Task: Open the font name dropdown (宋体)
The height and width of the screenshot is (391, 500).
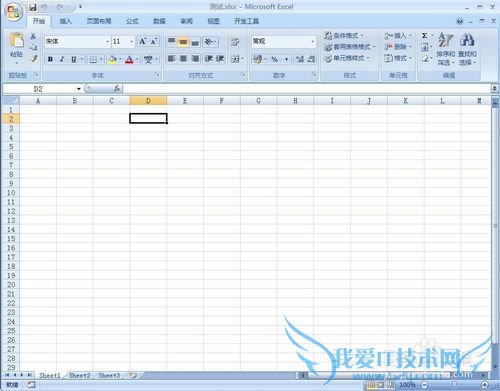Action: (x=107, y=42)
